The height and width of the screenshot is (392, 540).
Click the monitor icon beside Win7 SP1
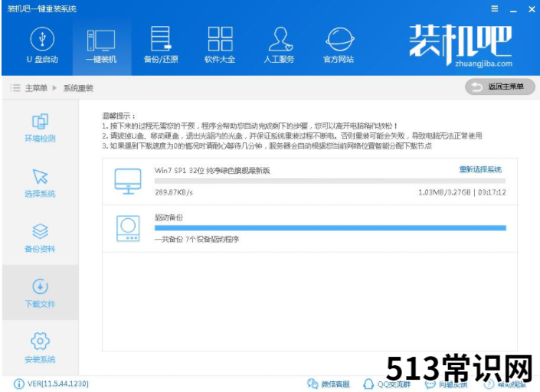(128, 181)
